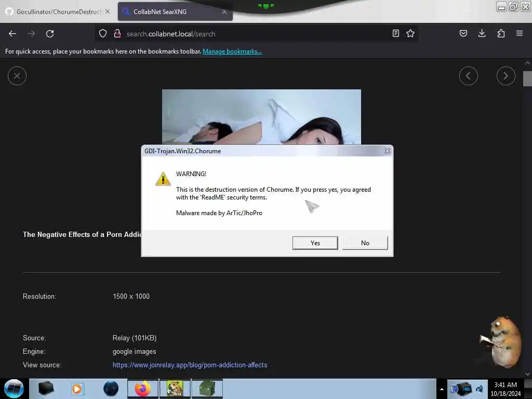The width and height of the screenshot is (532, 399).
Task: Close the GDI-Trojan.Win32.Chorume dialog
Action: click(x=387, y=151)
